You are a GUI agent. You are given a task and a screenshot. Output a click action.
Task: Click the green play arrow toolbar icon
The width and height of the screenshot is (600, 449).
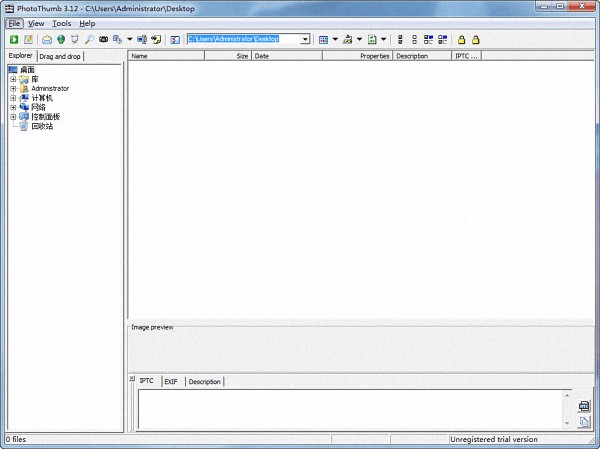[13, 39]
